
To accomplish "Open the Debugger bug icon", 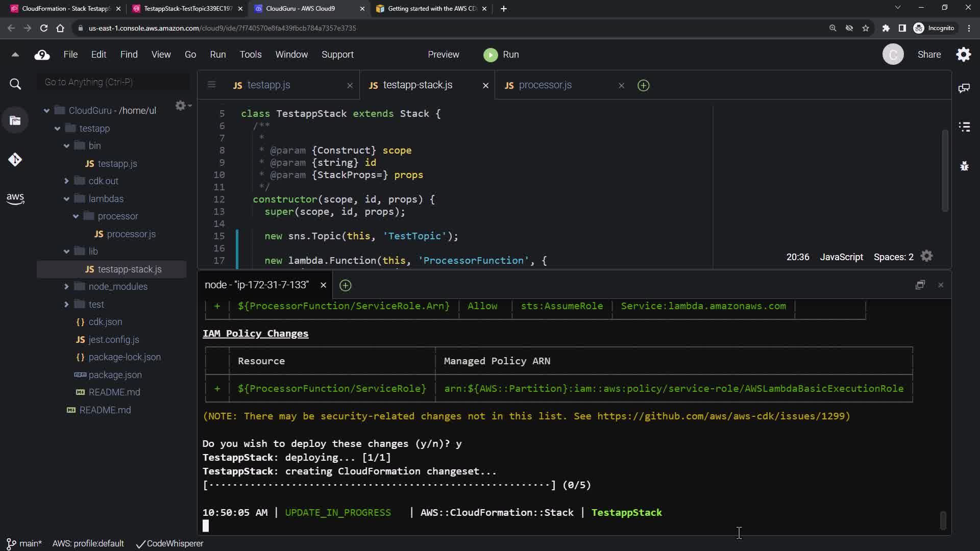I will pos(964,166).
